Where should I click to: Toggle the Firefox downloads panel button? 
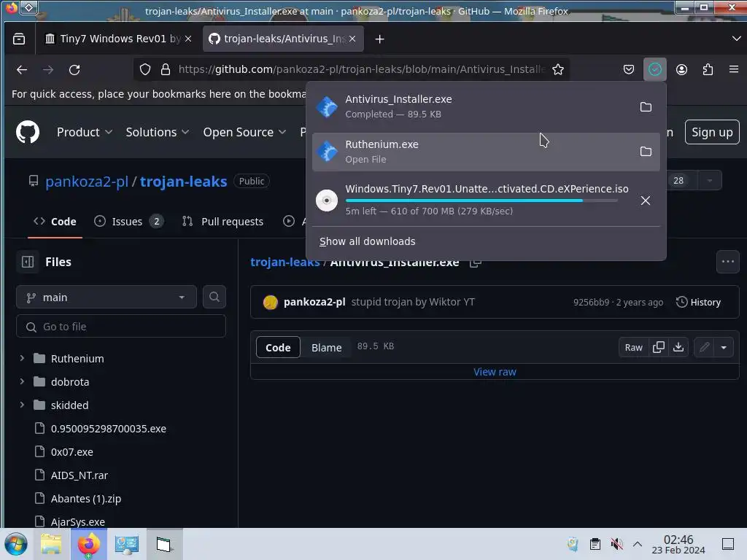655,69
